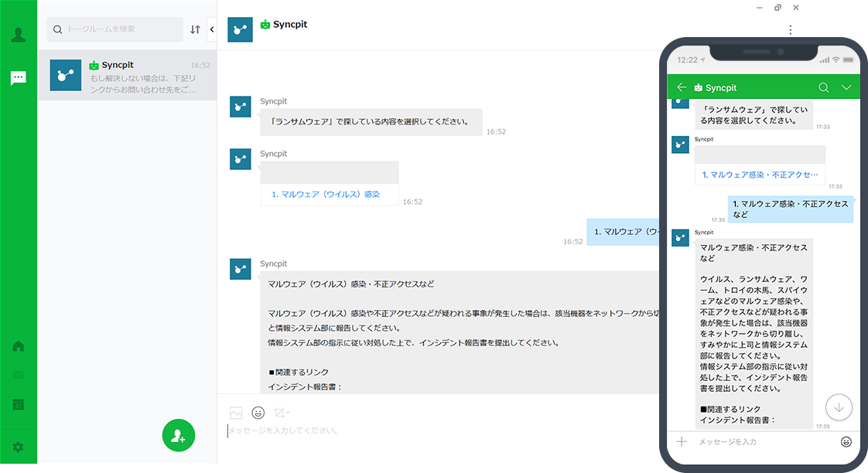Click '「ランサムウェア」で探している内容を選択してください。' desktop message
Screen dimensions: 868x473
[x=370, y=121]
